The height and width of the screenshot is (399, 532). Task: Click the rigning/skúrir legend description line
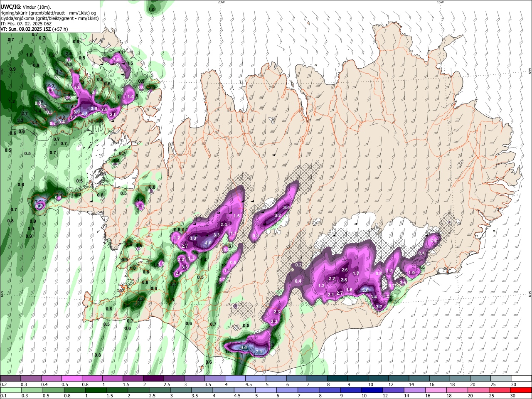[x=48, y=13]
